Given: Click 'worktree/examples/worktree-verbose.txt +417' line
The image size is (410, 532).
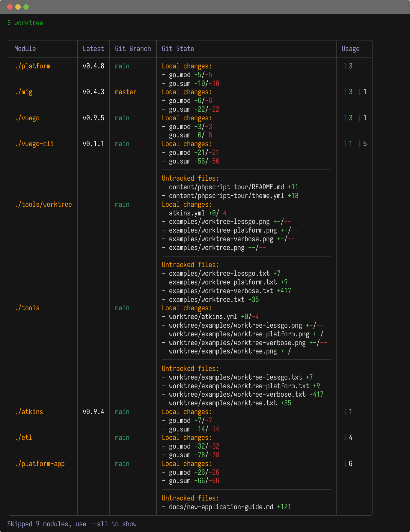Looking at the screenshot, I should pyautogui.click(x=243, y=394).
